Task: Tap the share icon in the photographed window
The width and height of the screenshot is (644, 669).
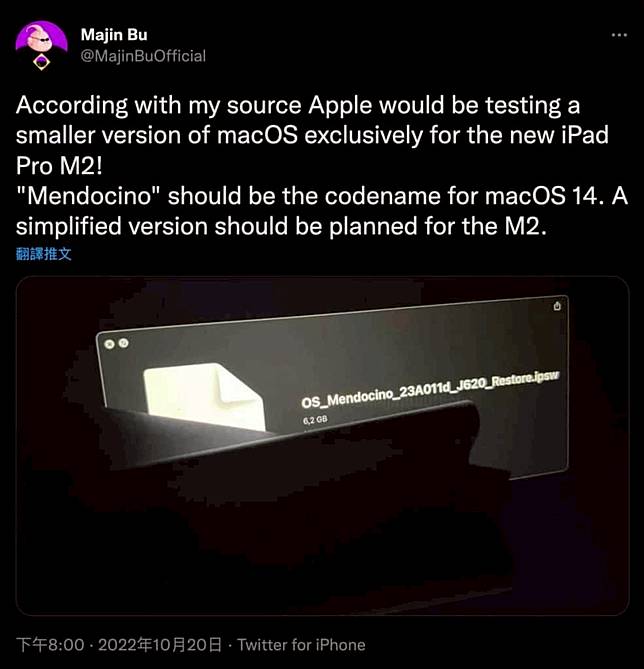Action: (x=557, y=306)
